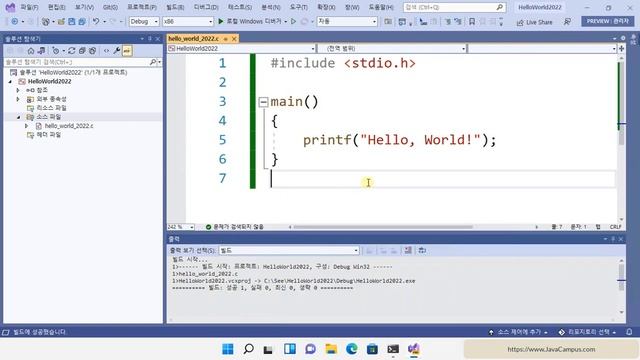
Task: Open the Debug configuration dropdown
Action: [144, 21]
